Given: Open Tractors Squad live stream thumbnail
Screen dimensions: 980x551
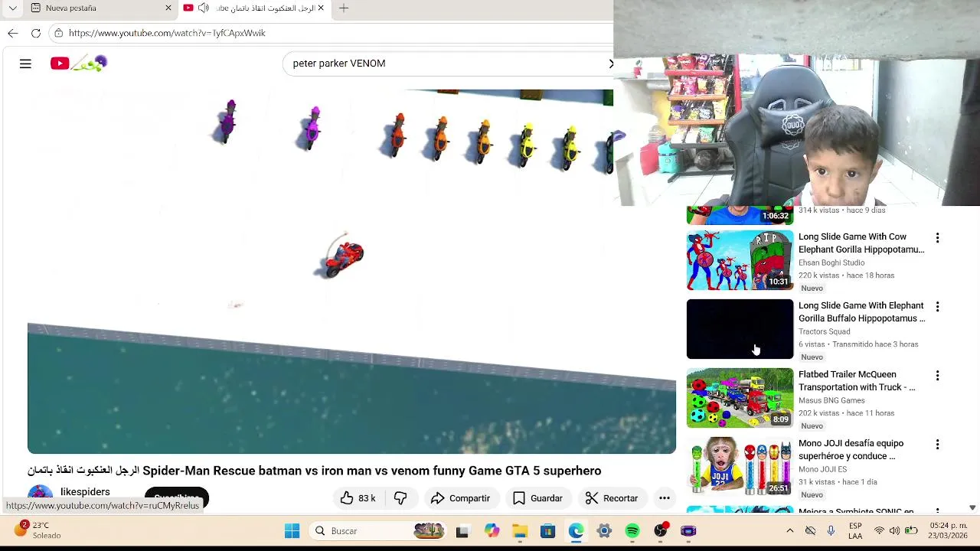Looking at the screenshot, I should [x=740, y=329].
